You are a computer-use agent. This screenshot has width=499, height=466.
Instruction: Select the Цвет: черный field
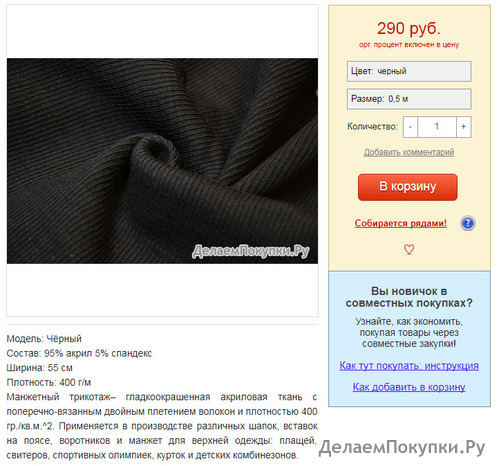tap(409, 71)
